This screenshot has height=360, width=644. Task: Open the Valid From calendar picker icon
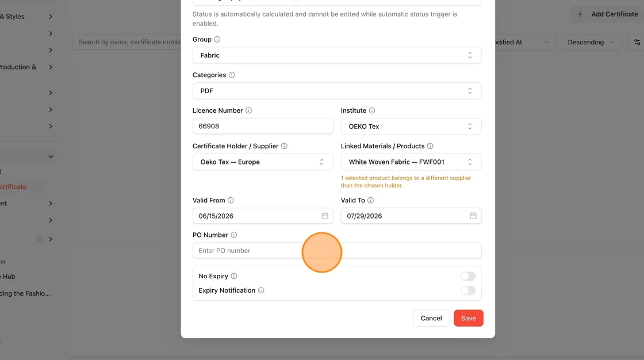(325, 216)
